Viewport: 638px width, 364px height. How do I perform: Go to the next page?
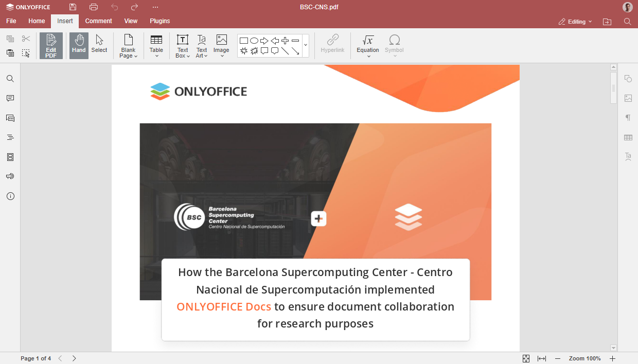pyautogui.click(x=74, y=358)
